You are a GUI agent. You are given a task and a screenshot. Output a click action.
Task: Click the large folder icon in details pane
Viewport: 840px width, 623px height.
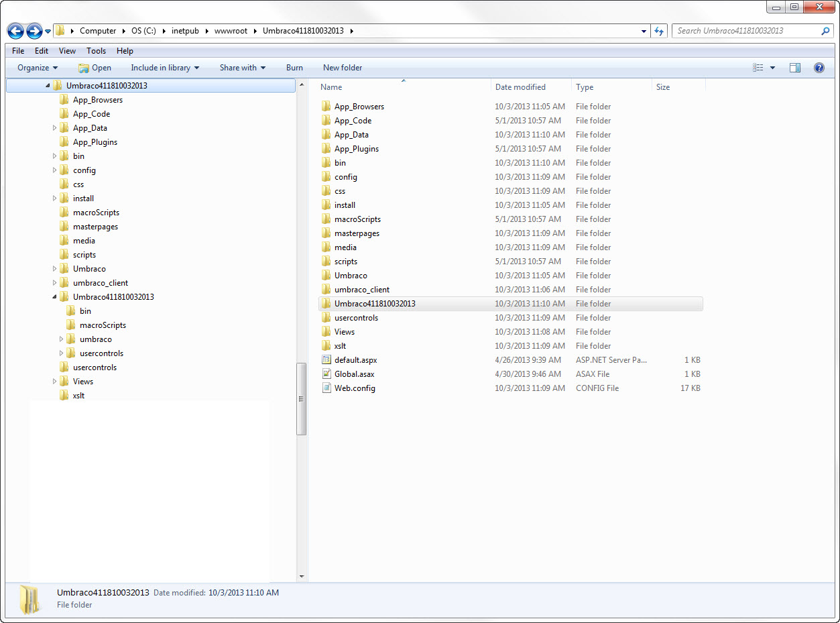tap(30, 599)
